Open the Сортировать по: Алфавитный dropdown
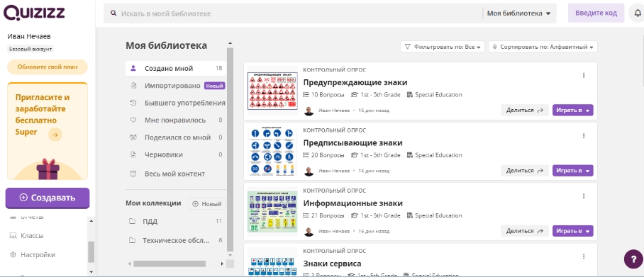Screen dimensions: 644x277 click(x=543, y=47)
